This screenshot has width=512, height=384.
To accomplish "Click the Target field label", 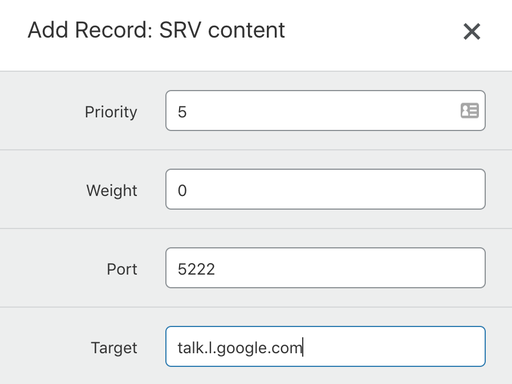I will click(114, 348).
